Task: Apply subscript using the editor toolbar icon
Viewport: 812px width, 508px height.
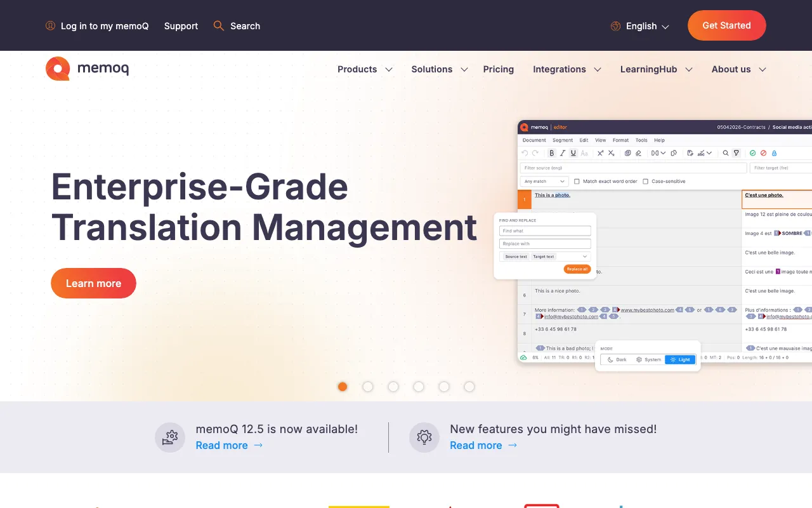Action: [612, 153]
